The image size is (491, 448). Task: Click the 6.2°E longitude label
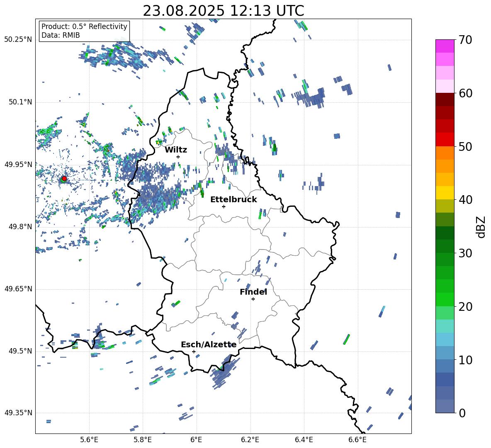pyautogui.click(x=250, y=440)
